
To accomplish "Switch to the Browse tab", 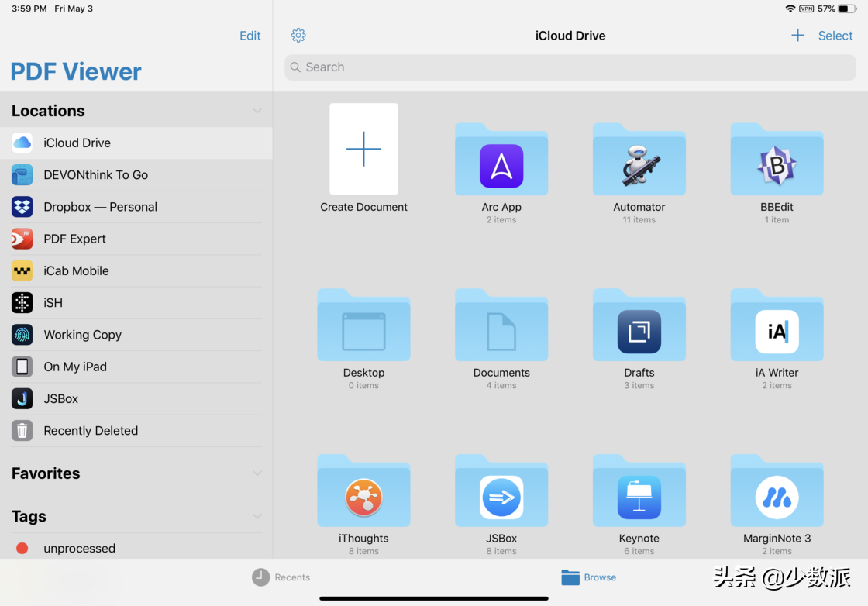I will pos(588,577).
